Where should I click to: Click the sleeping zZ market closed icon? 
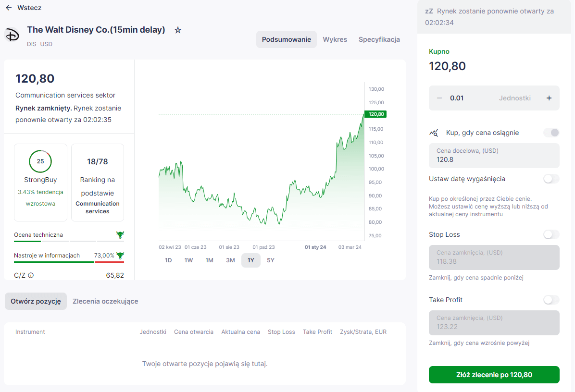pos(429,11)
